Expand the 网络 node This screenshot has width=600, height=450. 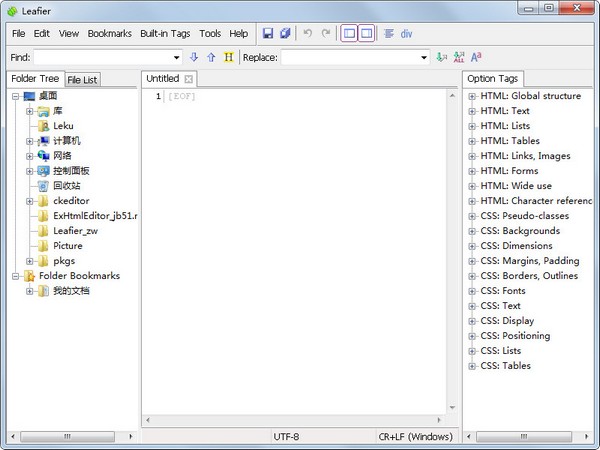(x=29, y=156)
